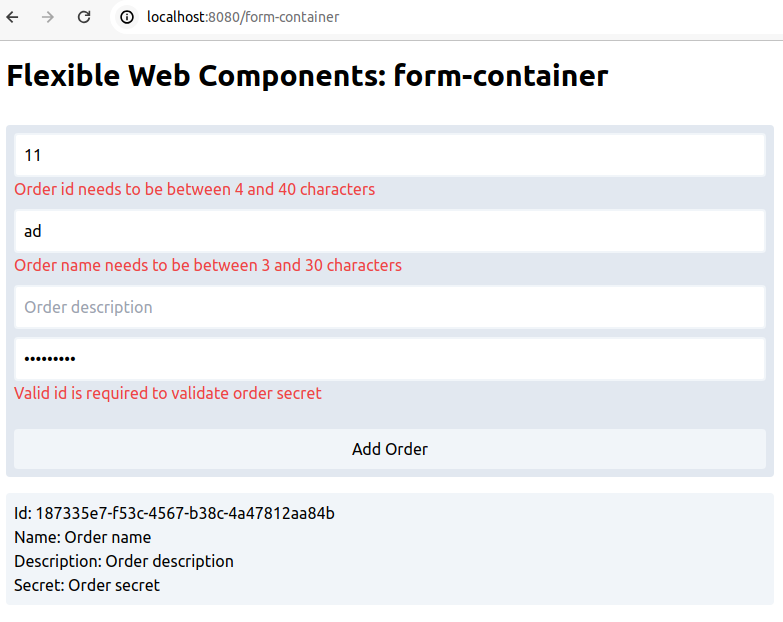Image resolution: width=783 pixels, height=622 pixels.
Task: Click the Flexible Web Components heading
Action: (x=307, y=76)
